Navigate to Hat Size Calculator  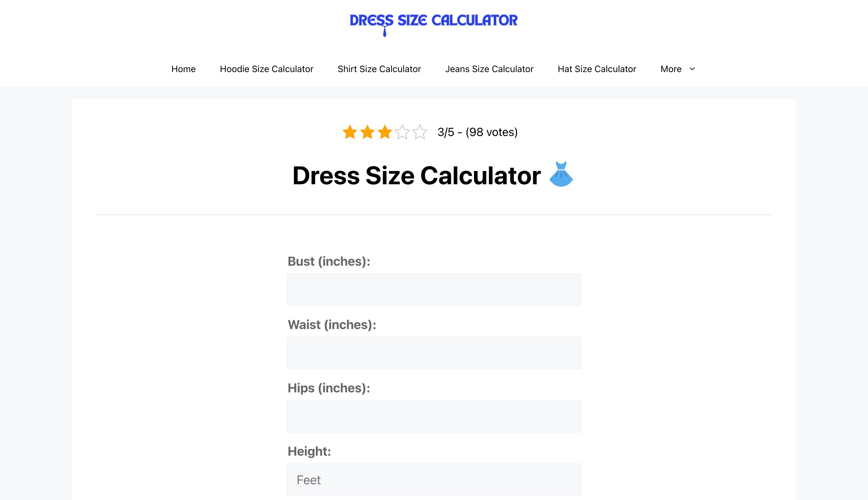tap(596, 69)
